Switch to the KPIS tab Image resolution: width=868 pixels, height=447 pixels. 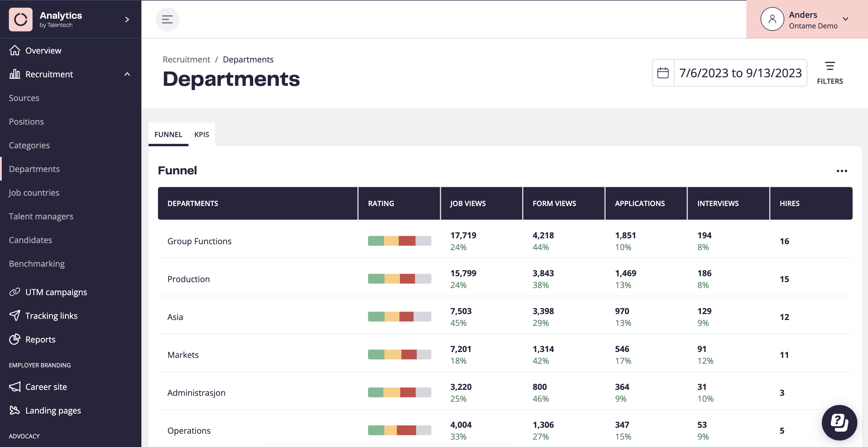201,134
